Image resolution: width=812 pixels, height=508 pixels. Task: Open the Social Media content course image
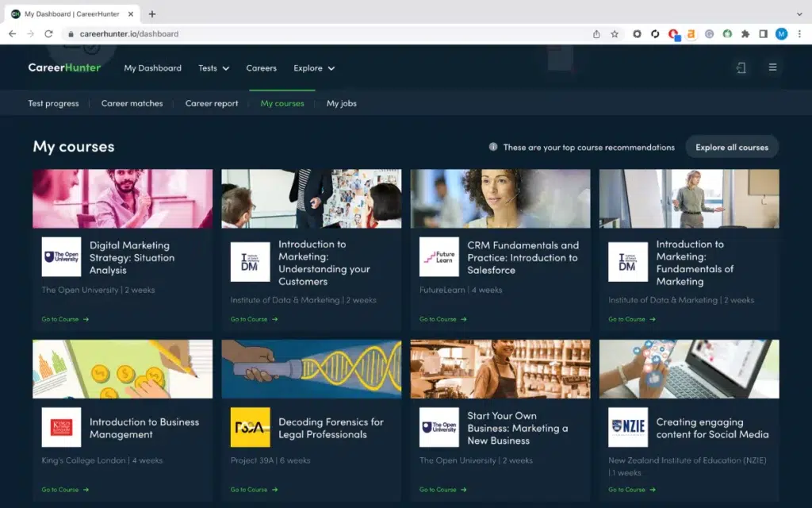coord(689,369)
